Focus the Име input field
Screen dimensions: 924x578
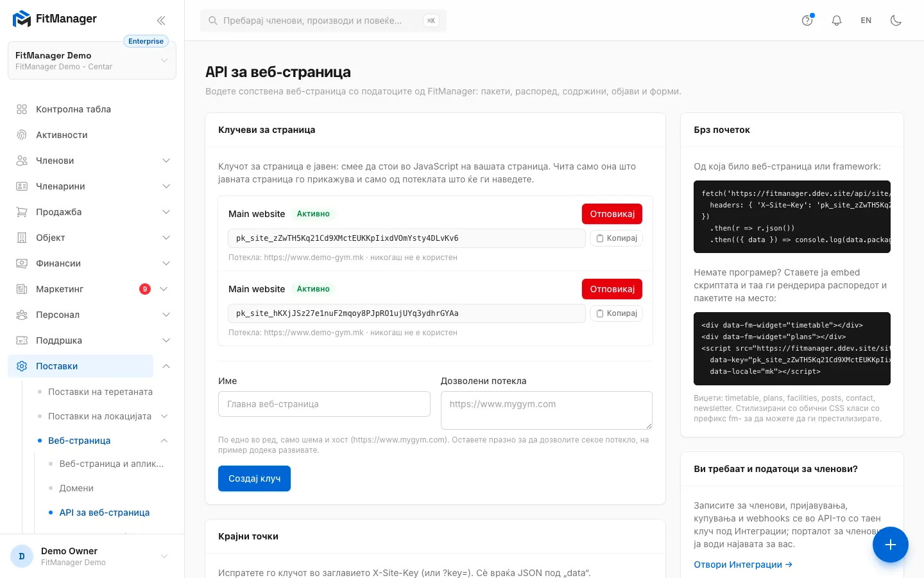point(324,404)
